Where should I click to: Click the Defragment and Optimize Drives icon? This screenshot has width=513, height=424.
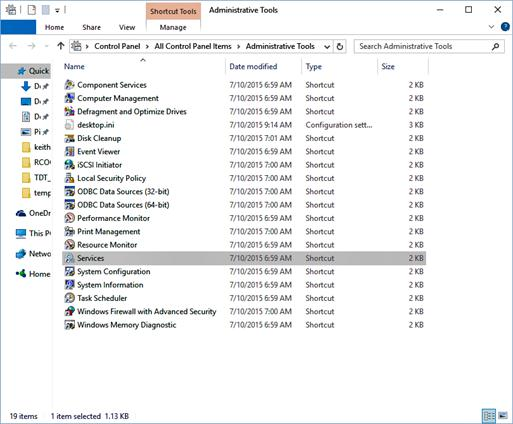(69, 111)
